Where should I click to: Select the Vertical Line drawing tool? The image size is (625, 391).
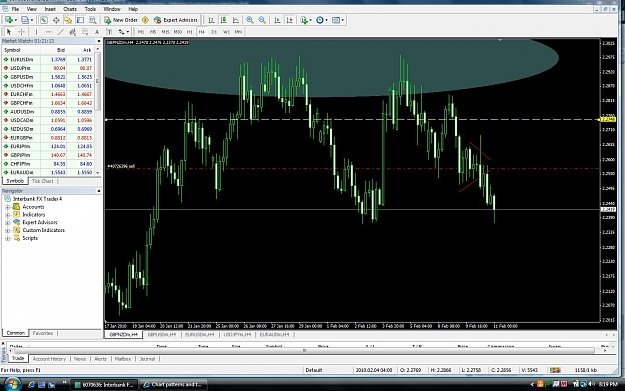(x=36, y=31)
